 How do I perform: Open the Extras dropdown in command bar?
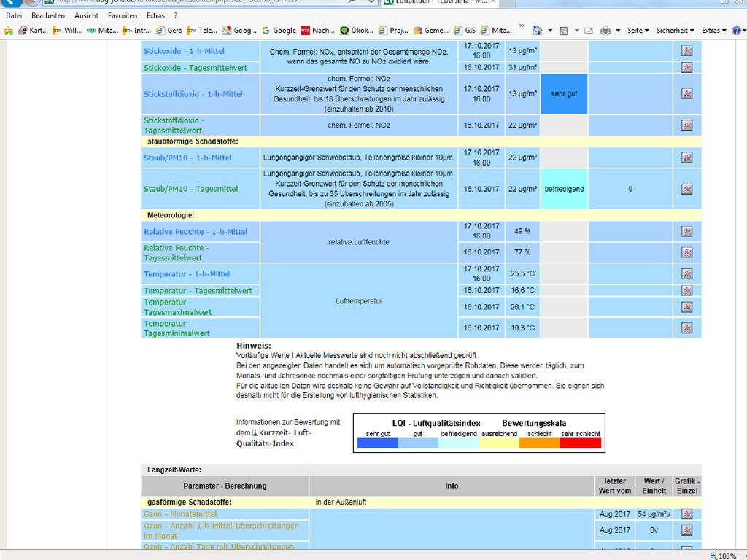(713, 31)
